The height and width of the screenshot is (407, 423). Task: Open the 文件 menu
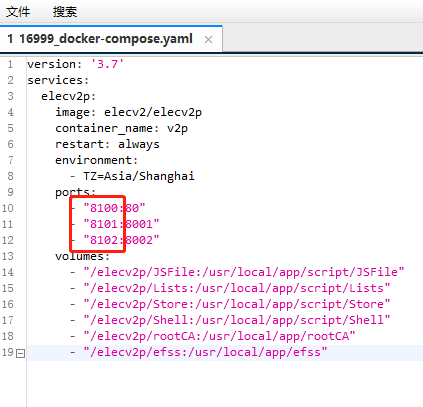[x=18, y=12]
